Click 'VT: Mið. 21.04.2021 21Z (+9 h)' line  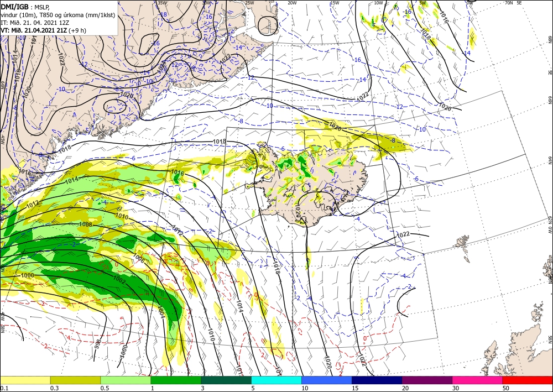[44, 30]
